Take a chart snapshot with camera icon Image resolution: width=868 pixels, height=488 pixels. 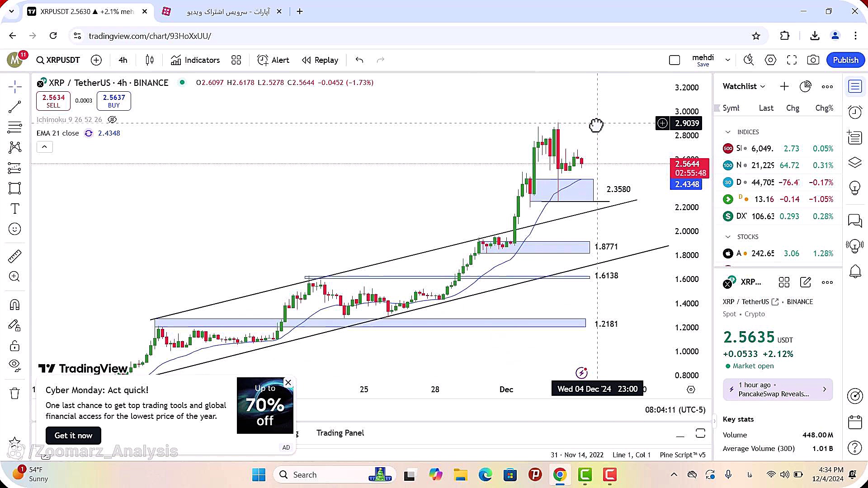coord(813,60)
